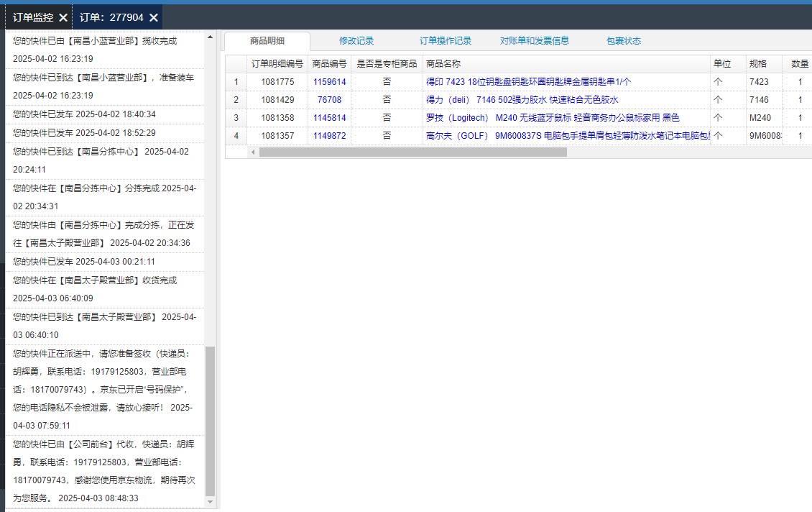Click the 否 cell in row 1081429
Screen dimensions: 812x512
coord(387,100)
